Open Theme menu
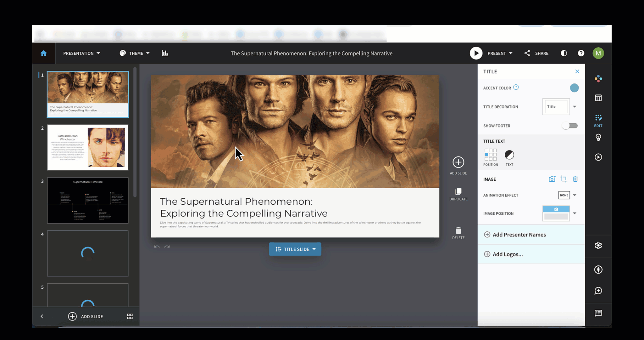Viewport: 644px width, 340px height. [135, 53]
